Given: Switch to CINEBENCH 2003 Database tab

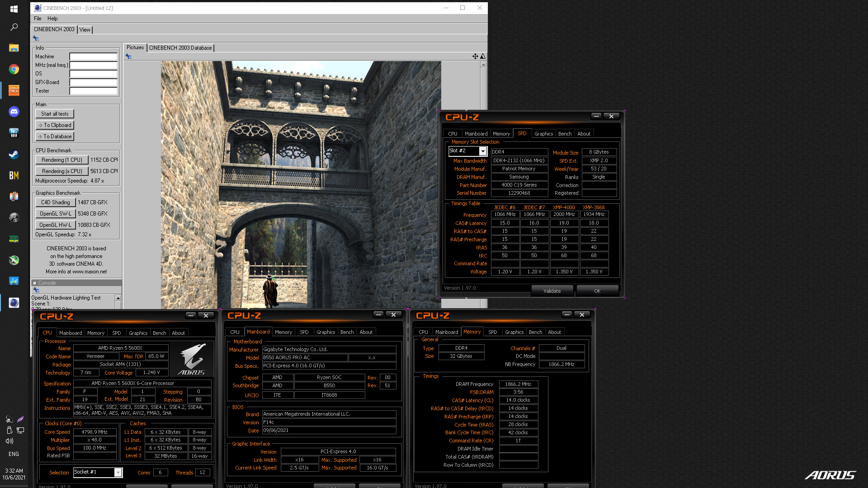Looking at the screenshot, I should pos(180,48).
